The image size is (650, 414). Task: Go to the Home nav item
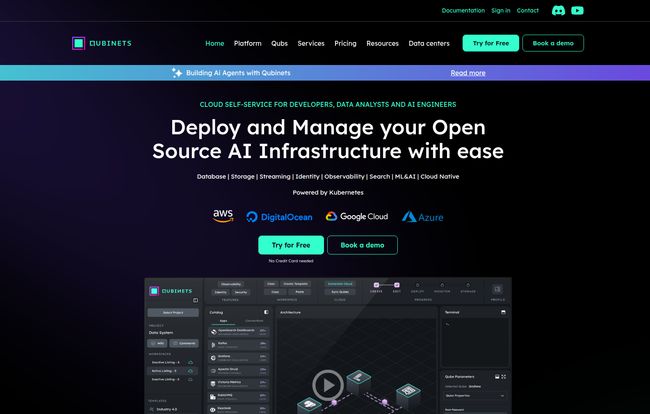(x=215, y=43)
